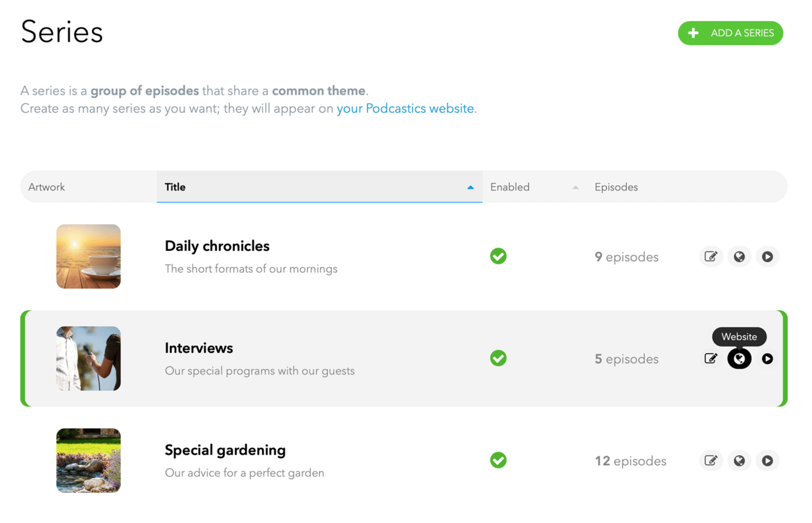Play the Interviews series
The height and width of the screenshot is (523, 812).
tap(767, 359)
